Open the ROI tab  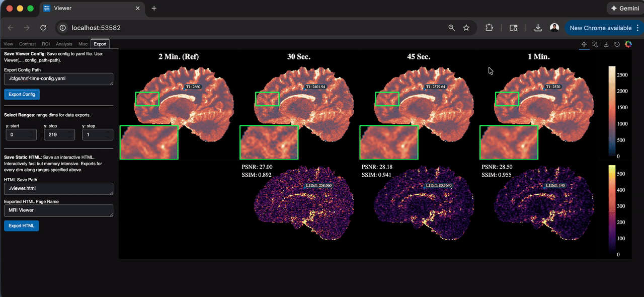pos(46,44)
